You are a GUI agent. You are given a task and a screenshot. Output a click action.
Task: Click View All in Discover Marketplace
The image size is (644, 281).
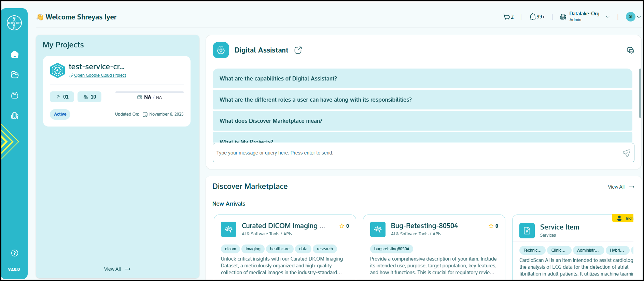pos(620,187)
